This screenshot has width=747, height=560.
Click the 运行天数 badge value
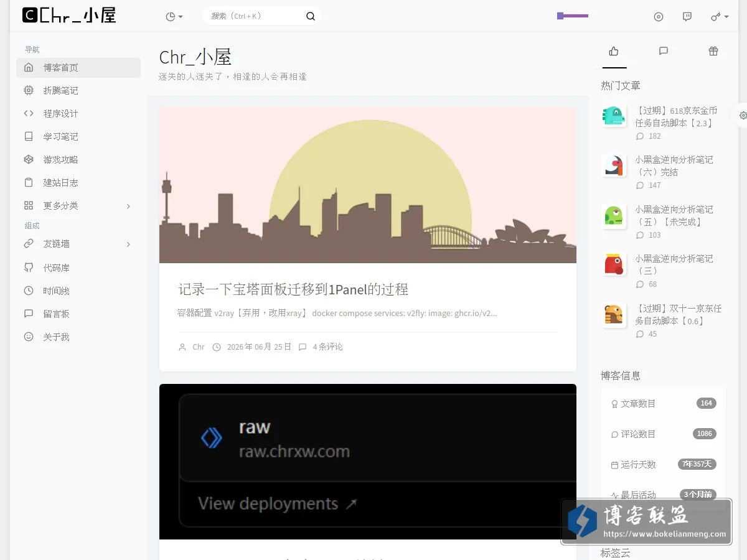coord(697,464)
